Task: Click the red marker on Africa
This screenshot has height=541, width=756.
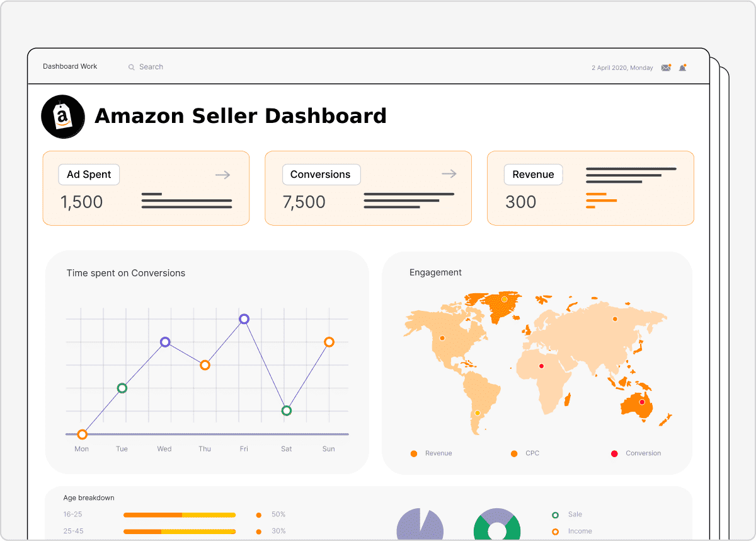Action: click(x=541, y=366)
